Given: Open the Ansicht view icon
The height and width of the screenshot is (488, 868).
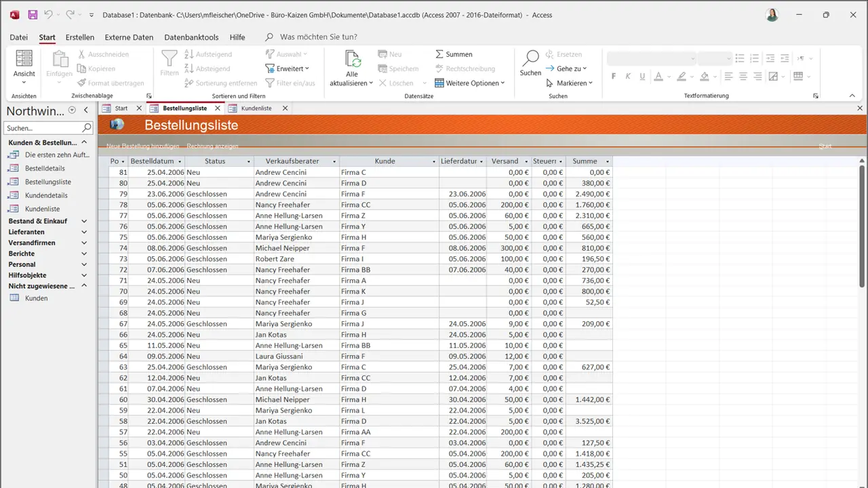Looking at the screenshot, I should (x=24, y=58).
